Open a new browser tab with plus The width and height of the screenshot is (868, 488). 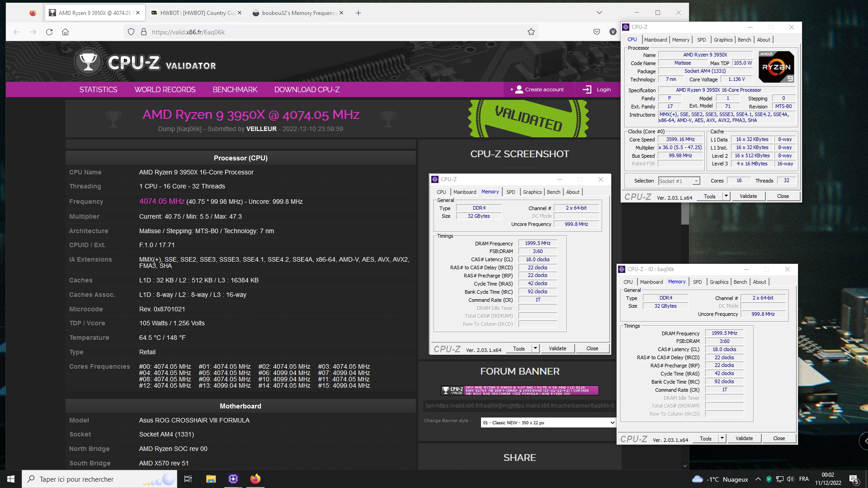click(x=358, y=13)
